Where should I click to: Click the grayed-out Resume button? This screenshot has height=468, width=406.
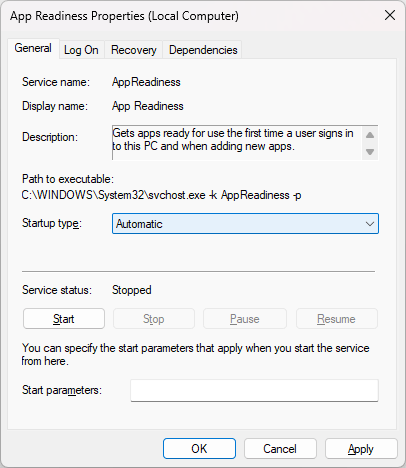[336, 319]
